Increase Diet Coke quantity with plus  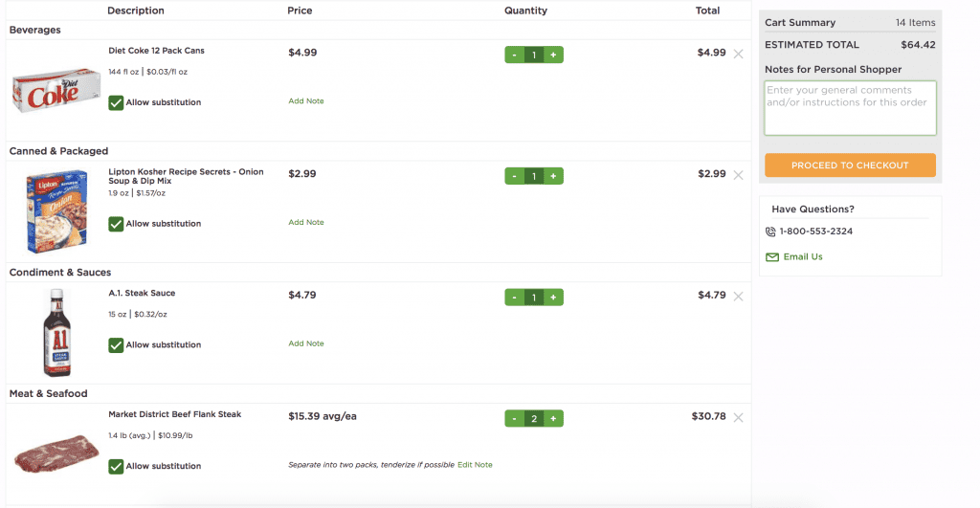[553, 55]
